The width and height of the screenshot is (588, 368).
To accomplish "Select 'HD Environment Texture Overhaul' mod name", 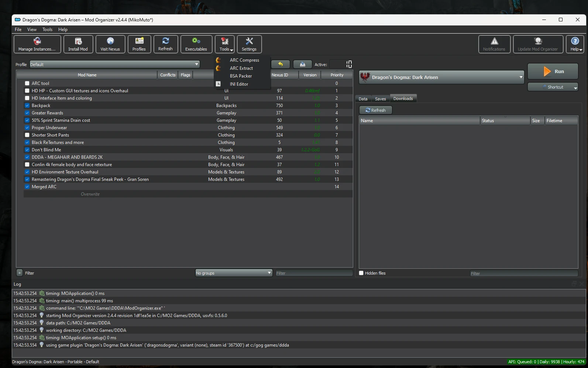I will (x=65, y=172).
